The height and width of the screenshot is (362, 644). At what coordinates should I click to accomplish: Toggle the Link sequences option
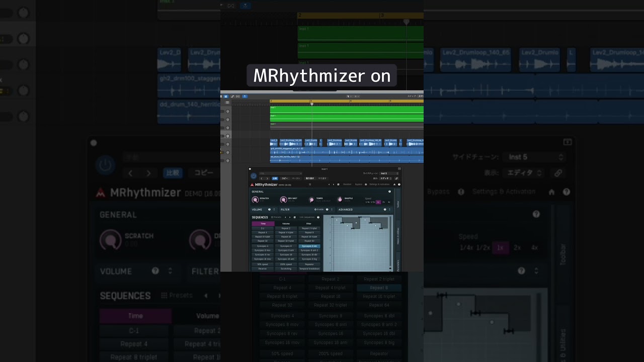307,217
